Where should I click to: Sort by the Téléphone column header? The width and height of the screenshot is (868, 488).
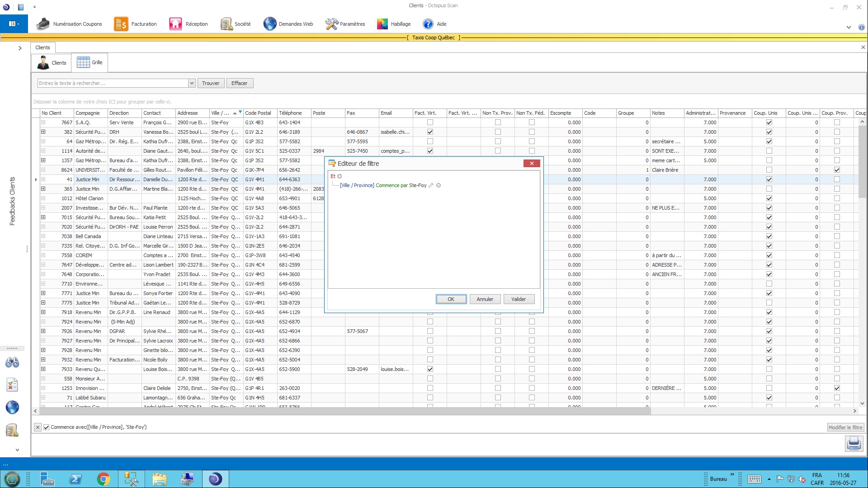tap(294, 113)
